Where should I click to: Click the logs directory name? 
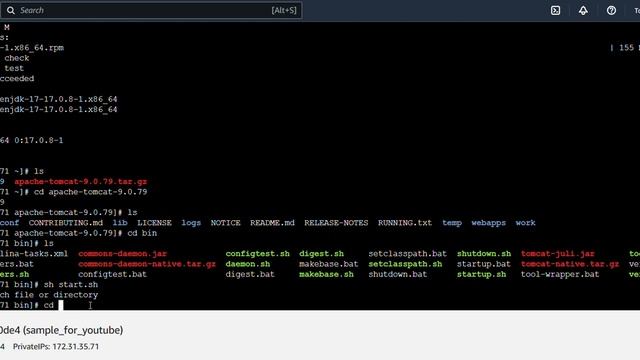pos(191,223)
